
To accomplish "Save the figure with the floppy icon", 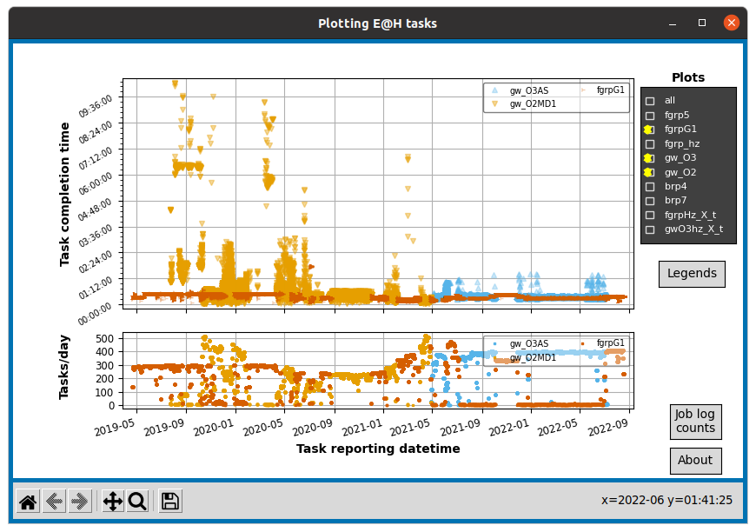I will 170,502.
